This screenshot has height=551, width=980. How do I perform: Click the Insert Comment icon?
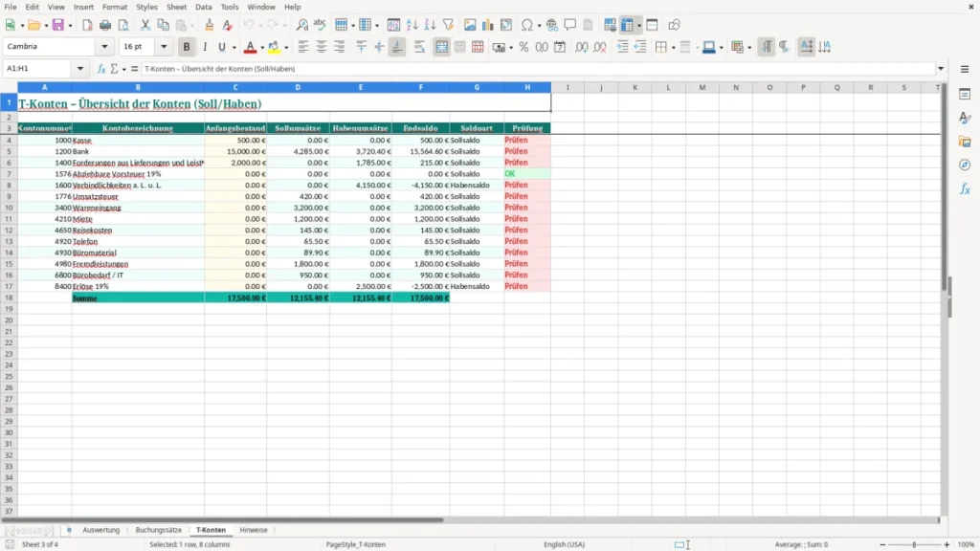tap(570, 25)
